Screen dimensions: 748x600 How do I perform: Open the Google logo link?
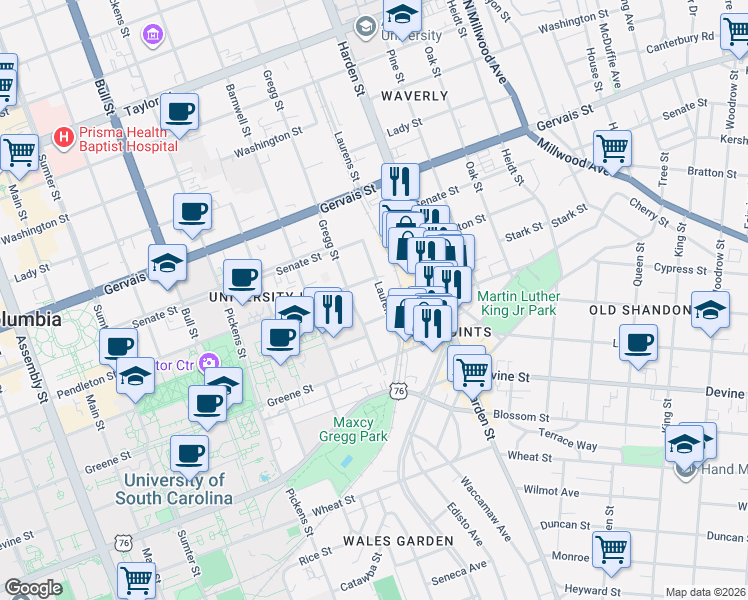[x=33, y=589]
